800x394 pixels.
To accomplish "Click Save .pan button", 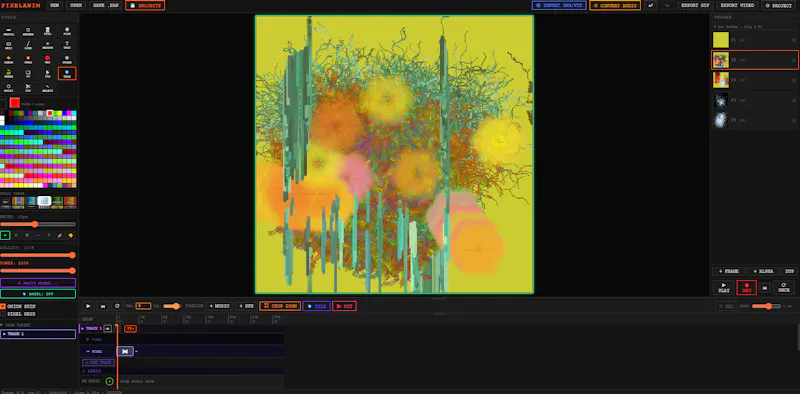I will 106,6.
